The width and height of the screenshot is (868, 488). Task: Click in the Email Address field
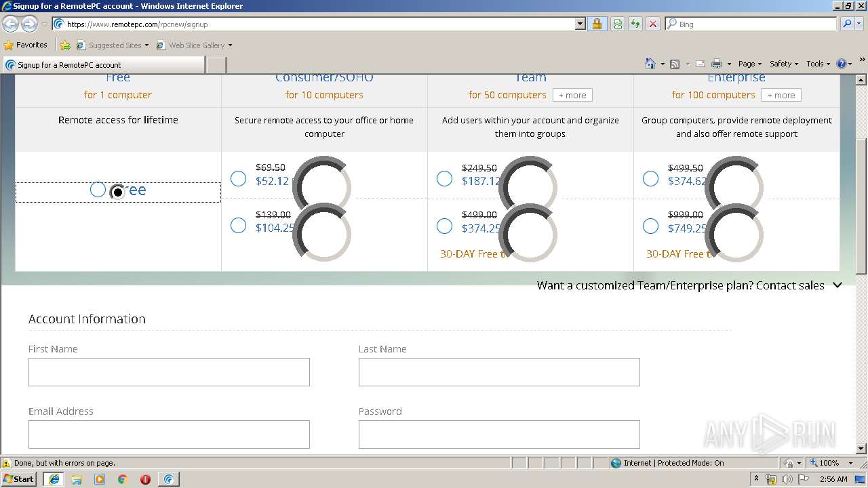click(169, 434)
